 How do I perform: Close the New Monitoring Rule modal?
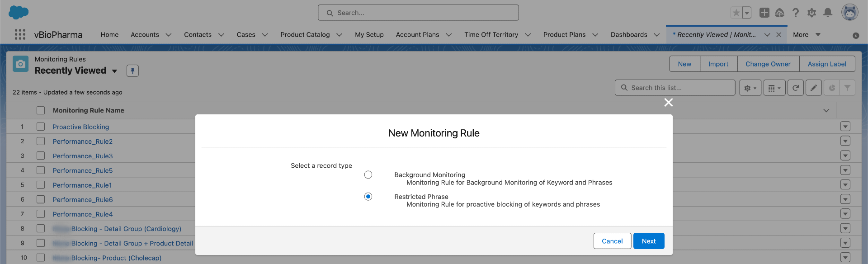[x=668, y=103]
